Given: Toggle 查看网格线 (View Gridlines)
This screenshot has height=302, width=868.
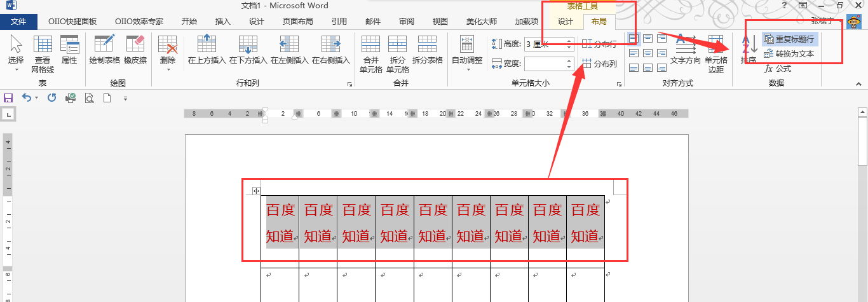Looking at the screenshot, I should pos(43,53).
